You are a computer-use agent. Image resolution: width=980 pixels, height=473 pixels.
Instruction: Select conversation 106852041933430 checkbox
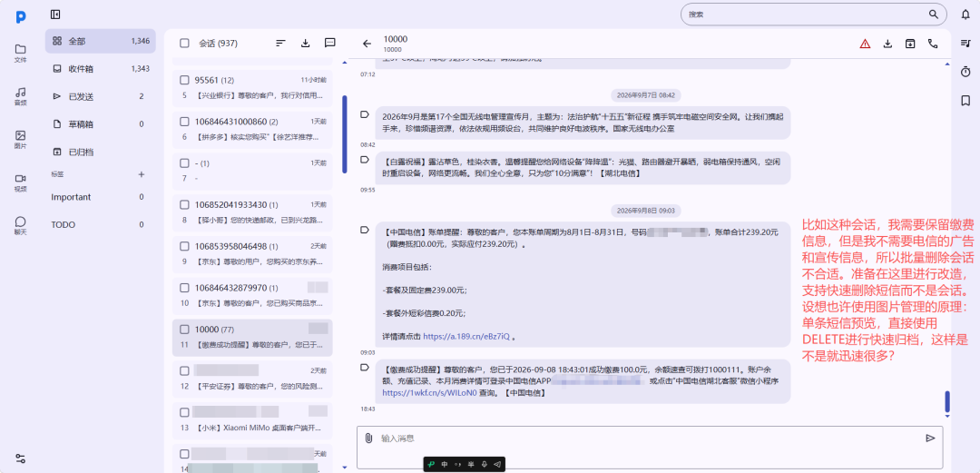tap(184, 204)
